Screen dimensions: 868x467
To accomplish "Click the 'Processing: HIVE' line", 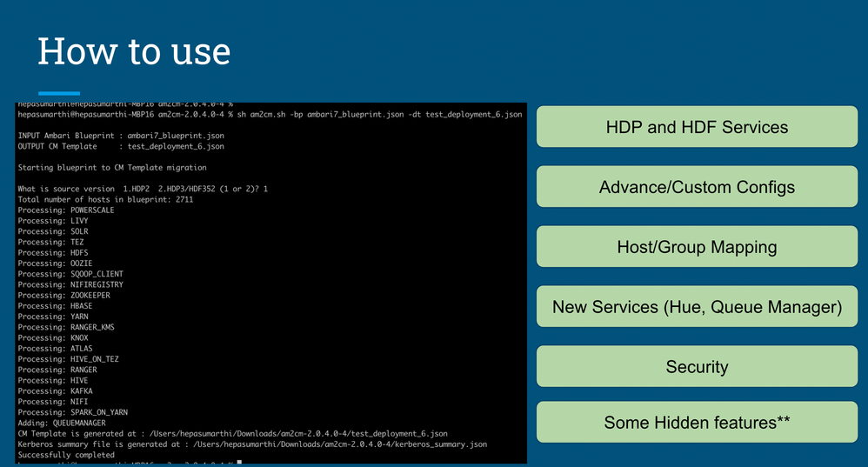I will tap(52, 381).
